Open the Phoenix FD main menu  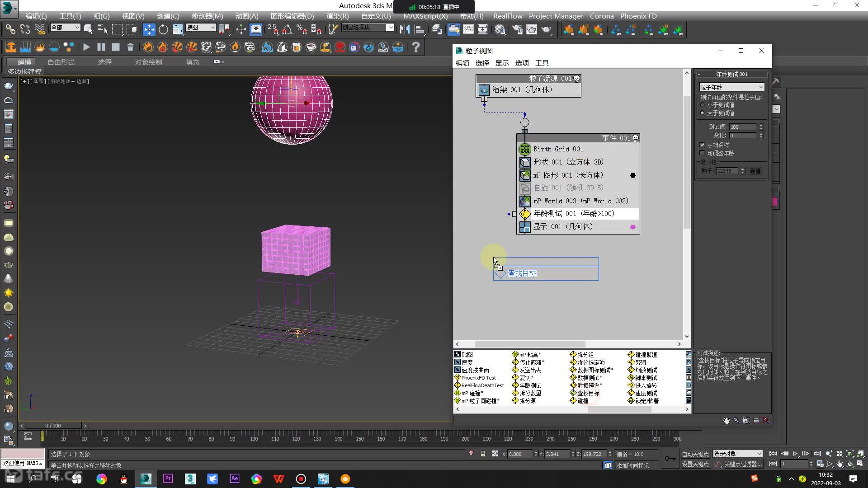638,16
